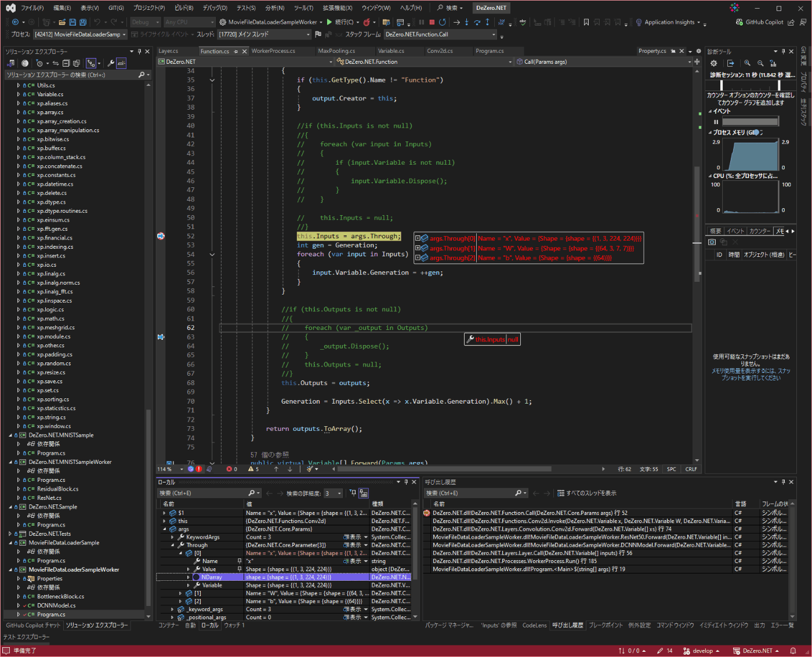812x657 pixels.
Task: Click the Show Threads in Source flag icon
Action: coord(318,34)
